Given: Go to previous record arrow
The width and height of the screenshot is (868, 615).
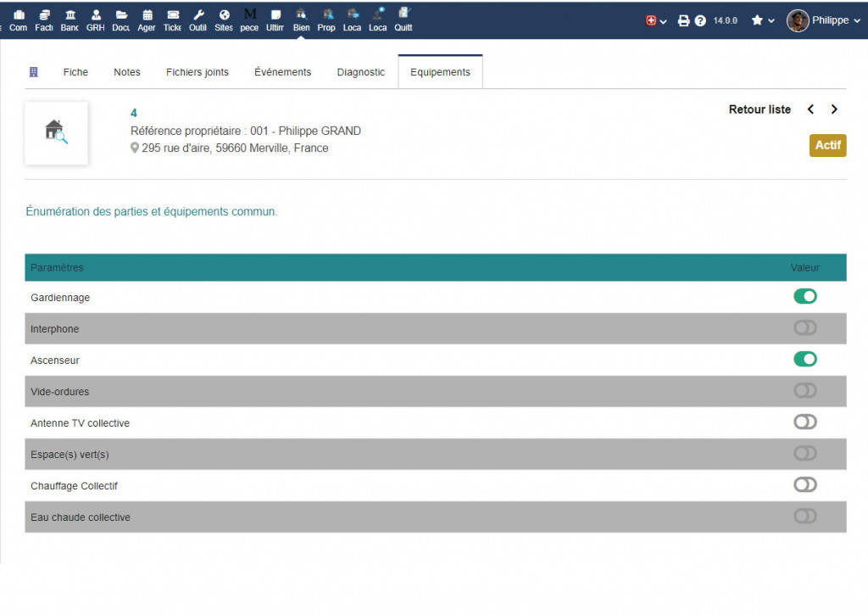Looking at the screenshot, I should point(810,109).
